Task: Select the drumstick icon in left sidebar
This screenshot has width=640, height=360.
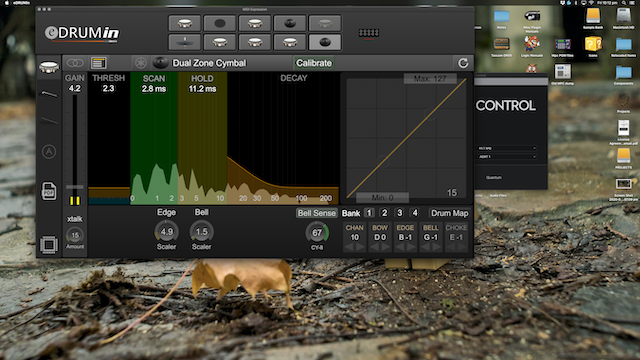Action: click(49, 94)
